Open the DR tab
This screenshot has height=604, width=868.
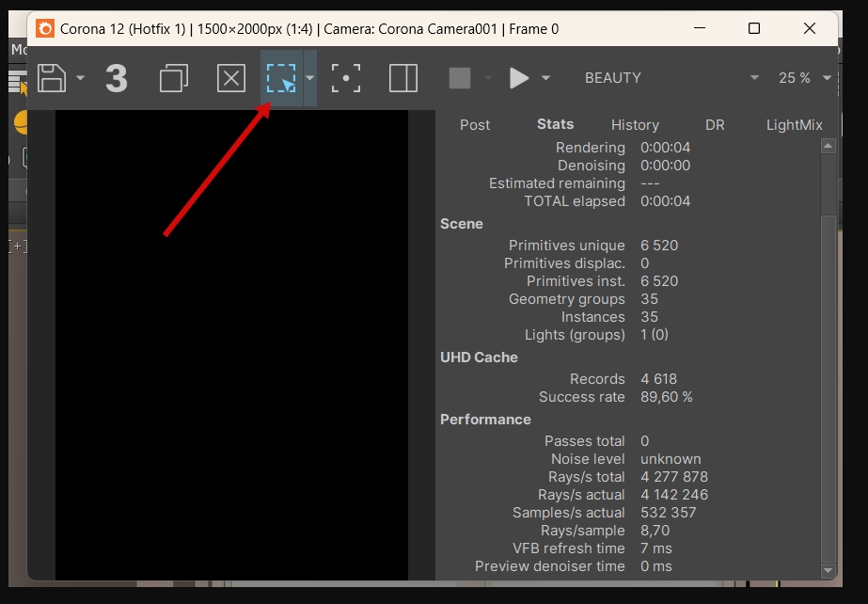pyautogui.click(x=715, y=125)
